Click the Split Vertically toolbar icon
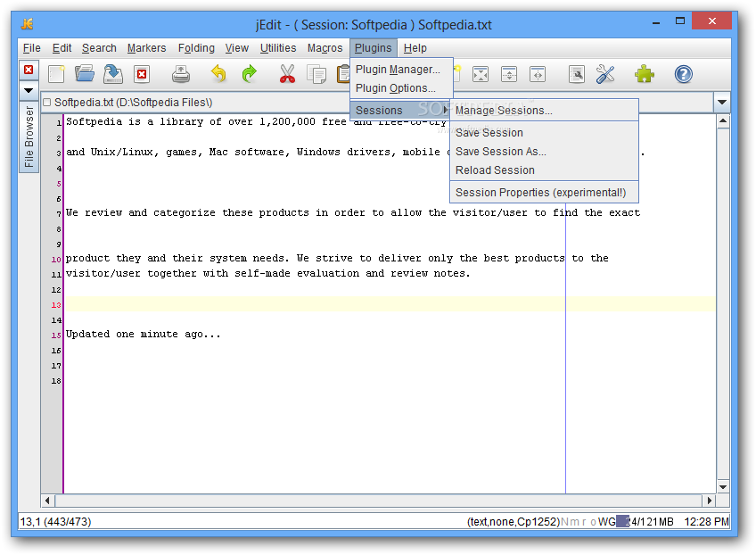 click(538, 74)
